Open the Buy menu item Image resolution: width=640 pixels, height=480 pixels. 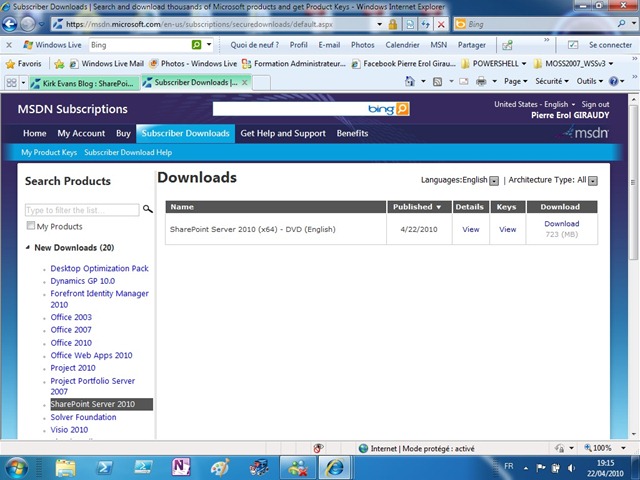tap(123, 133)
